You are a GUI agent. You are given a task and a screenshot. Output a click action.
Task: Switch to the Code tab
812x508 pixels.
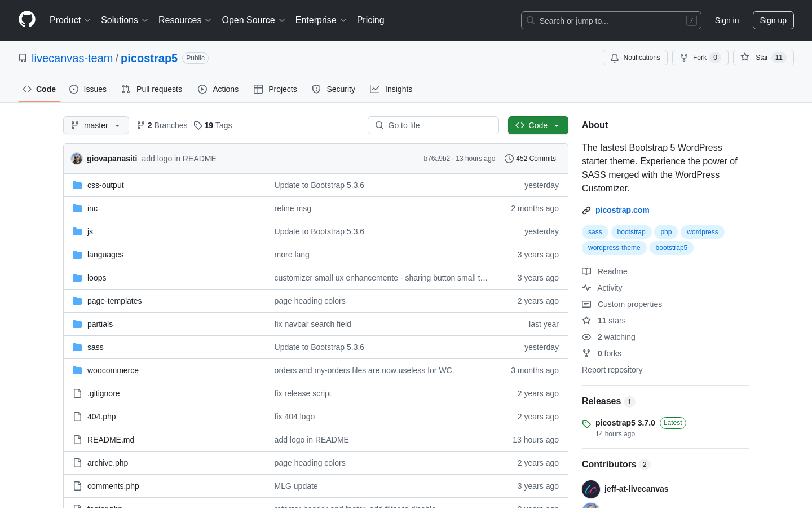[39, 89]
